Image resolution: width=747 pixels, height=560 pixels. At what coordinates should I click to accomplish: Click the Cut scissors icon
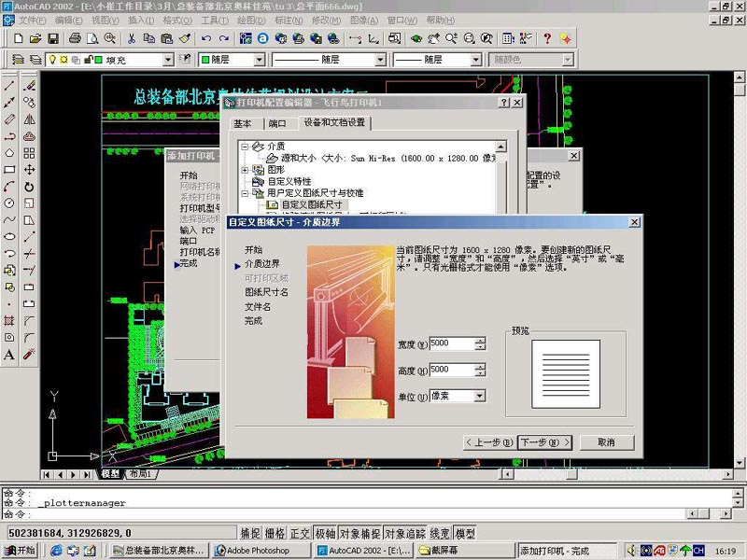[132, 38]
